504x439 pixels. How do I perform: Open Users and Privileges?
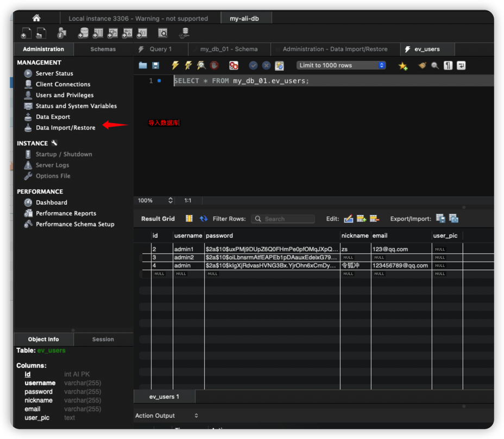pos(65,95)
